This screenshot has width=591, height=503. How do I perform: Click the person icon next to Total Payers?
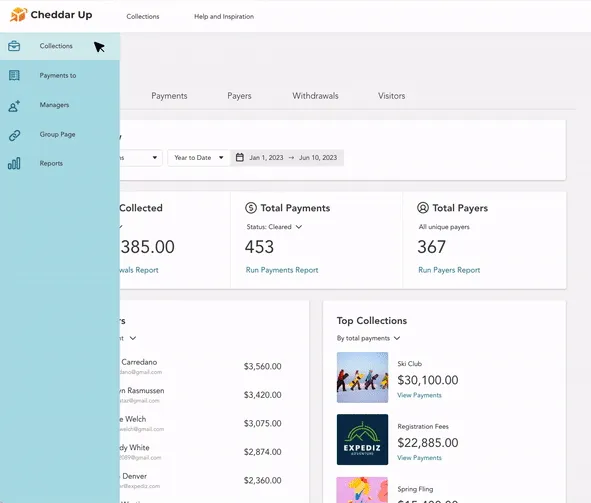[x=423, y=208]
